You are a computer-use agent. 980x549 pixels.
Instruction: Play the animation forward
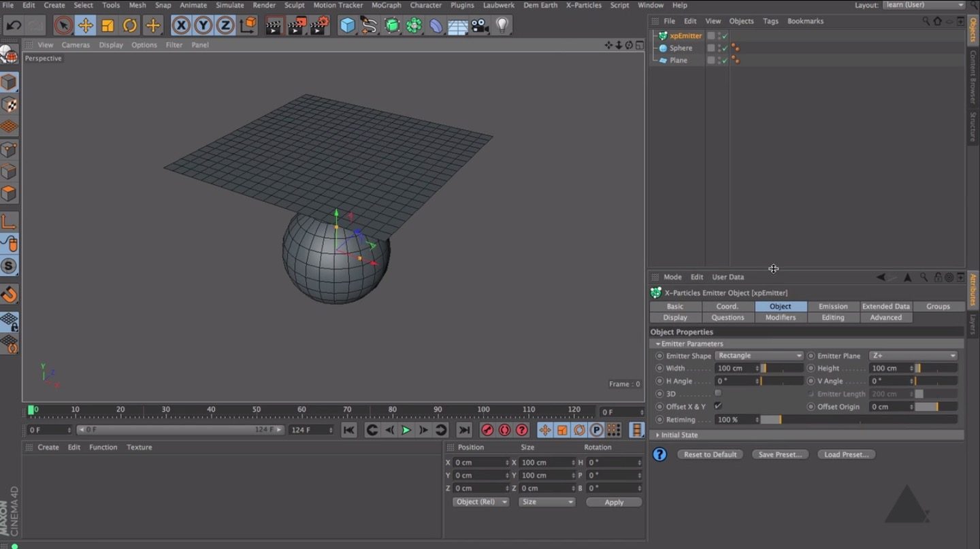[406, 430]
